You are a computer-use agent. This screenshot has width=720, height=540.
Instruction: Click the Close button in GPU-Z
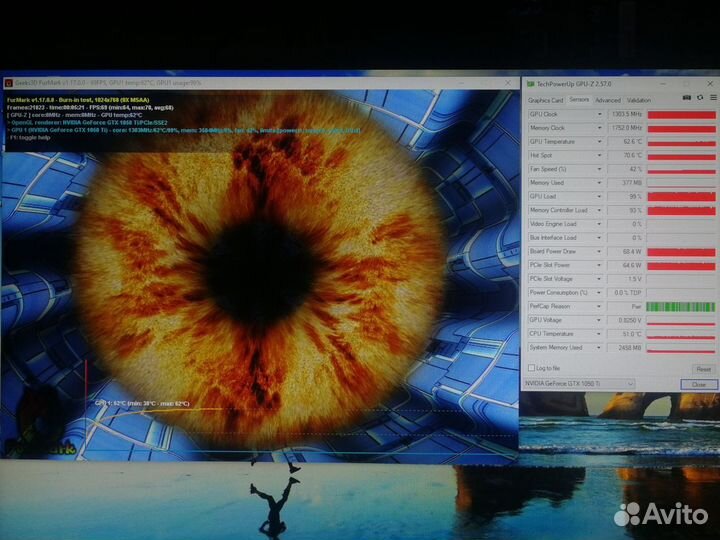[x=698, y=384]
